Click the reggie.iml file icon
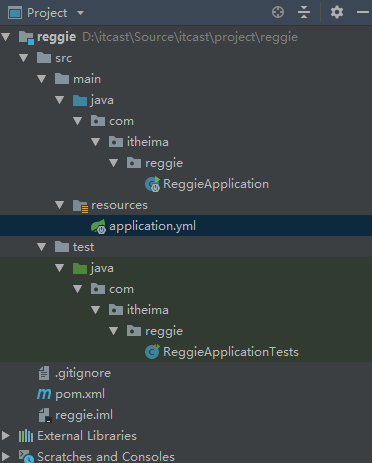The width and height of the screenshot is (372, 463). click(x=44, y=415)
